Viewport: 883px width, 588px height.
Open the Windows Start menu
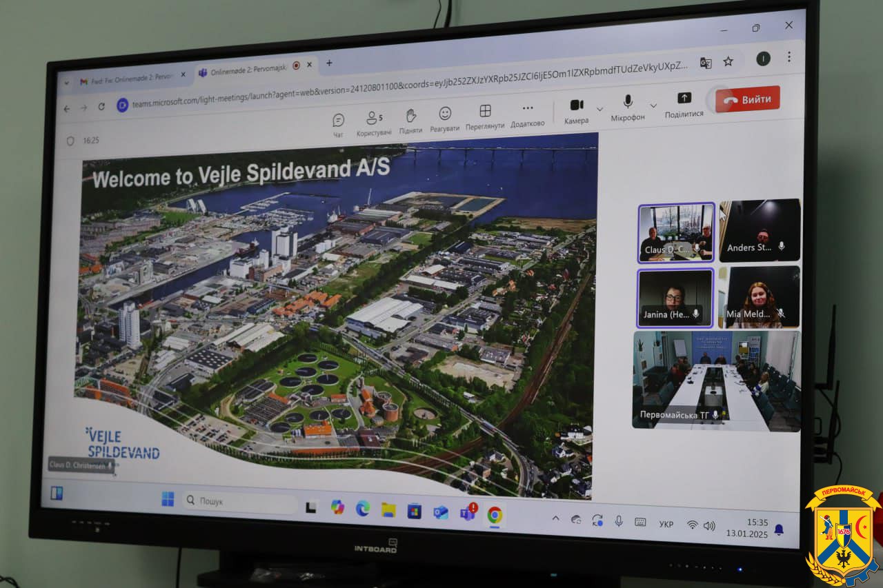point(168,498)
